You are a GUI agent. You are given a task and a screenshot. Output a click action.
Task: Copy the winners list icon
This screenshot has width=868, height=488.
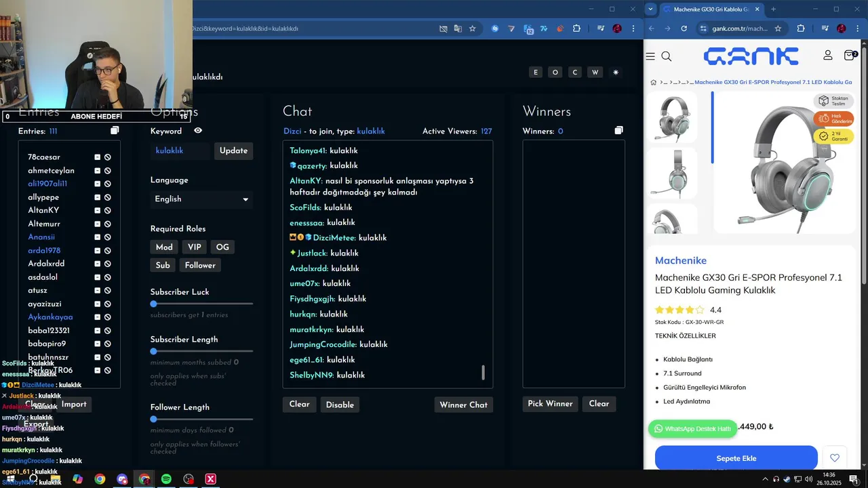(618, 130)
